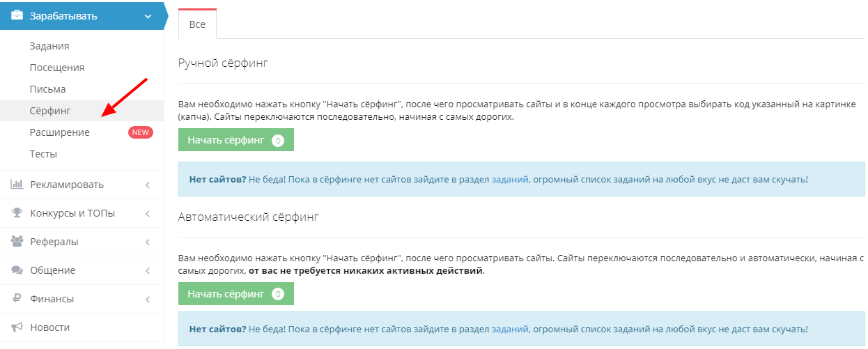Image resolution: width=868 pixels, height=349 pixels.
Task: Expand the Финансы submenu arrow
Action: (x=148, y=299)
